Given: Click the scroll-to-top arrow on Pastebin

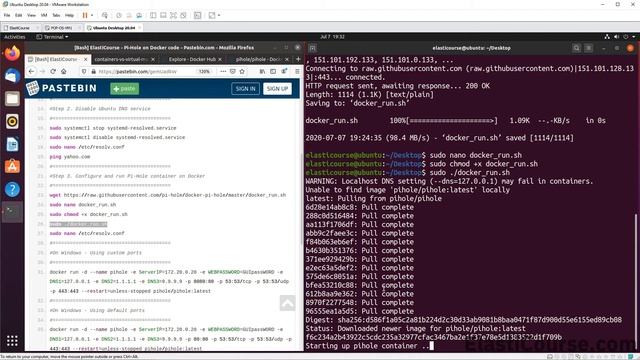Looking at the screenshot, I should pyautogui.click(x=287, y=303).
